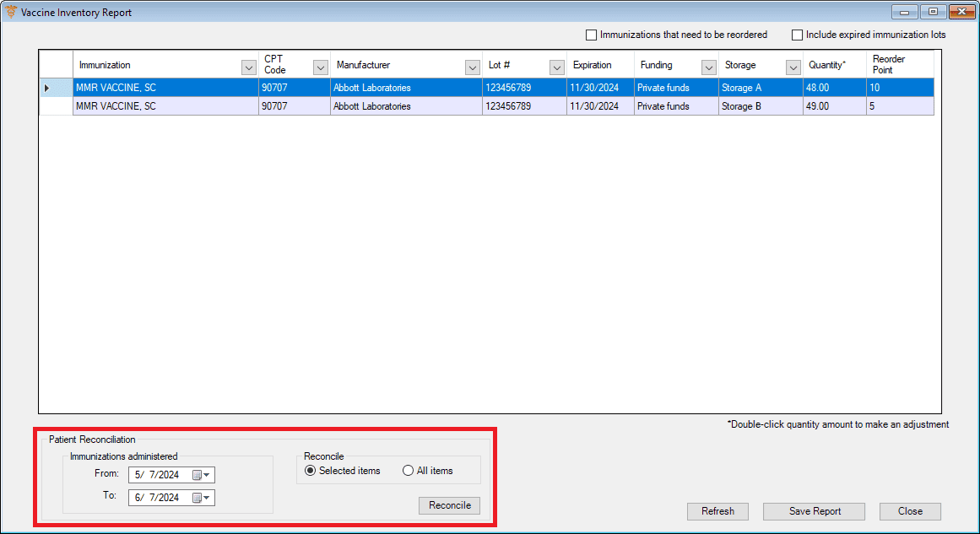Click the row header of the Storage B row
The width and height of the screenshot is (980, 534).
pyautogui.click(x=56, y=106)
